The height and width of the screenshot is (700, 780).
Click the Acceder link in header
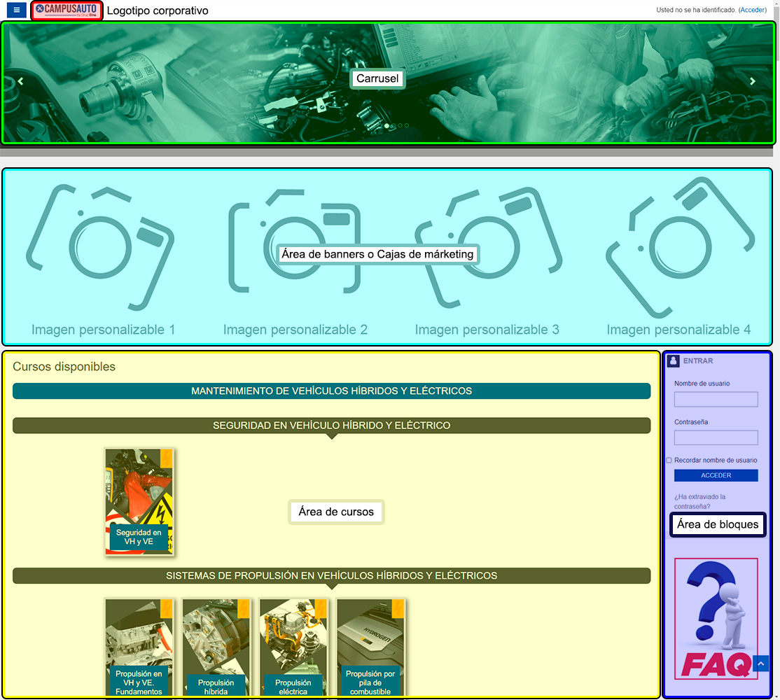pos(753,10)
